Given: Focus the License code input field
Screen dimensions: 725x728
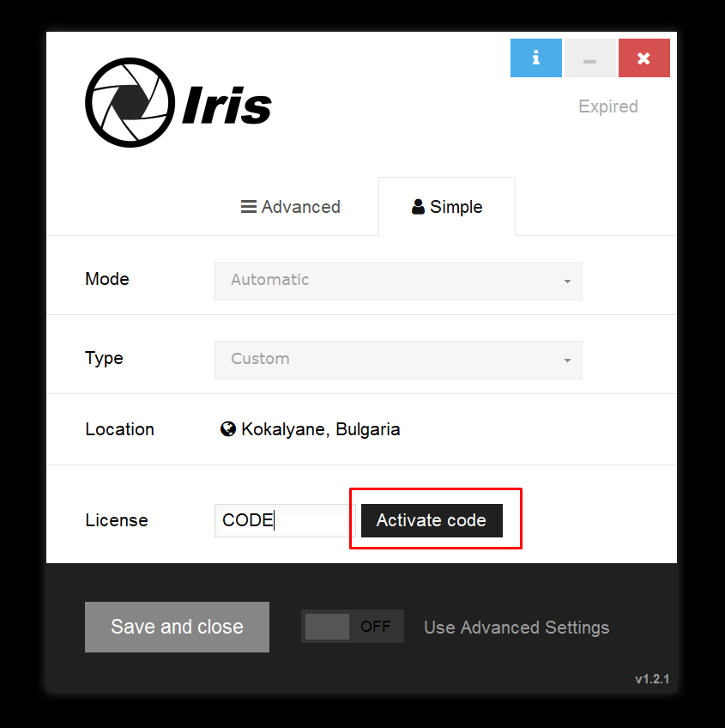Looking at the screenshot, I should coord(284,520).
